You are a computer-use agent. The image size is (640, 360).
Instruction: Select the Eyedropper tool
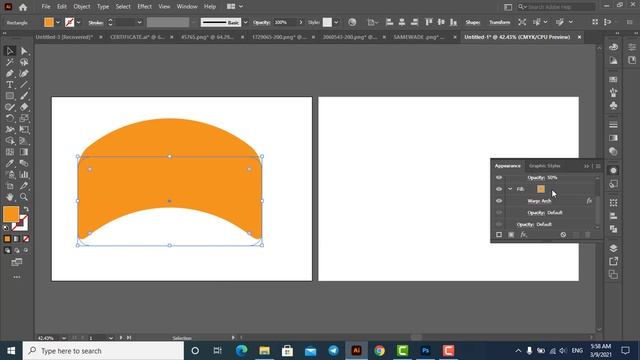[x=10, y=163]
